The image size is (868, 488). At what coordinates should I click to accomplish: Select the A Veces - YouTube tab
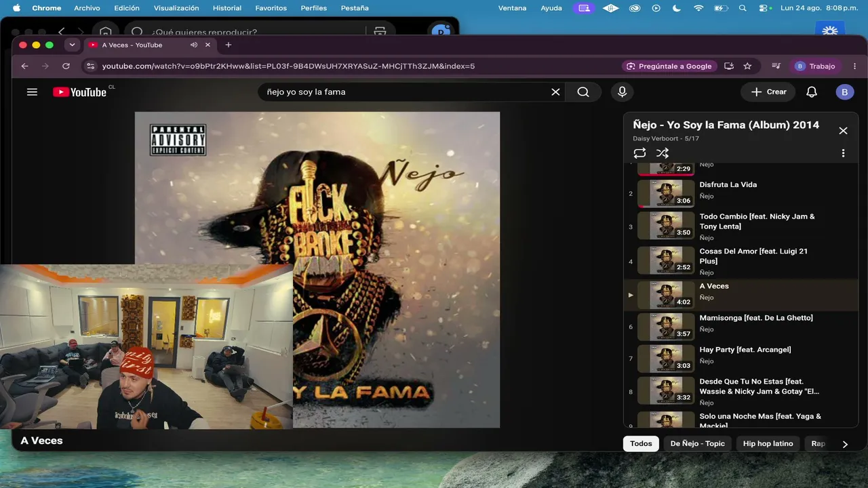pos(150,45)
